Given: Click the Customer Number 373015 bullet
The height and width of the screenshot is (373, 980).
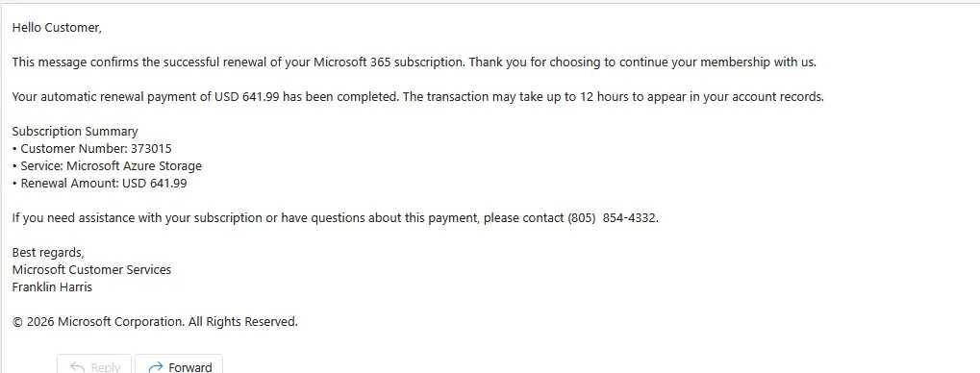Looking at the screenshot, I should pyautogui.click(x=92, y=149).
